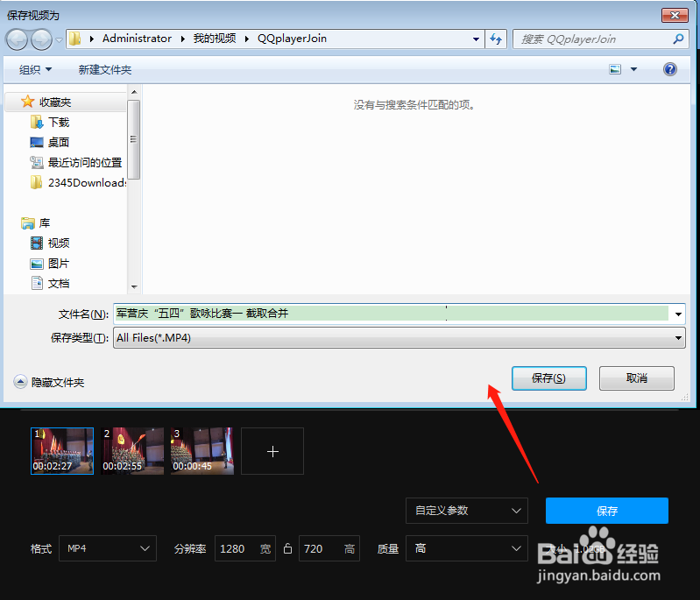Open the 保存类型 All Files(*.MP4) dropdown
The height and width of the screenshot is (600, 700).
399,338
